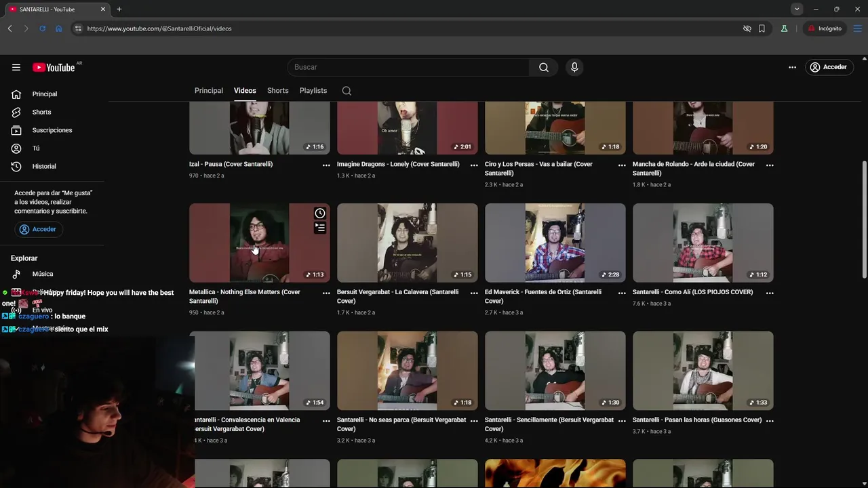Open options for Metallica - Nothing Else Matters
This screenshot has width=868, height=488.
[x=326, y=293]
